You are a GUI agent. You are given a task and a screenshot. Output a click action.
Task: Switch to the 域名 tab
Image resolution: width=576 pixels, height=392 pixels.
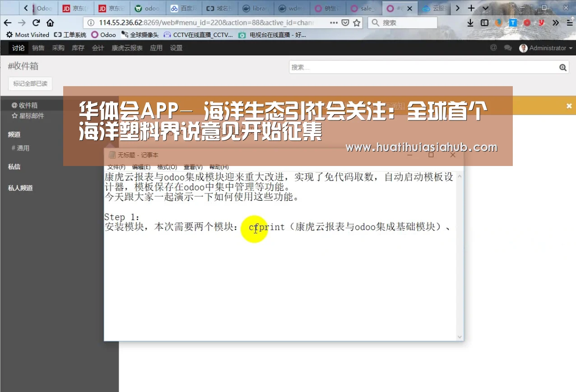point(220,8)
